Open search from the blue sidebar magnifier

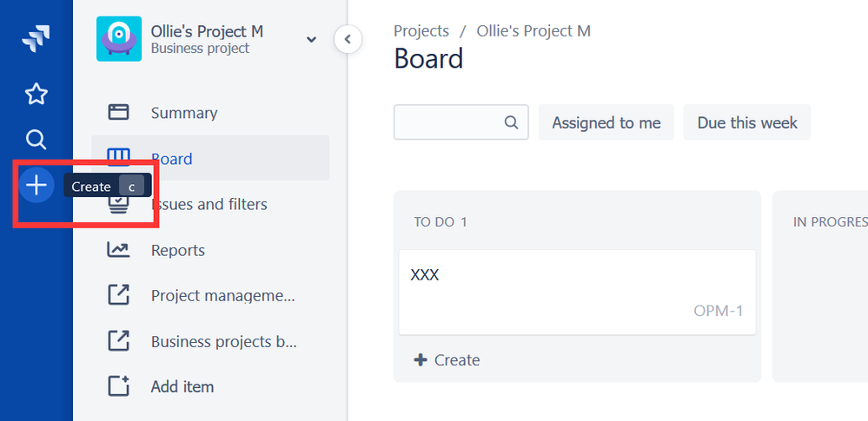[36, 140]
